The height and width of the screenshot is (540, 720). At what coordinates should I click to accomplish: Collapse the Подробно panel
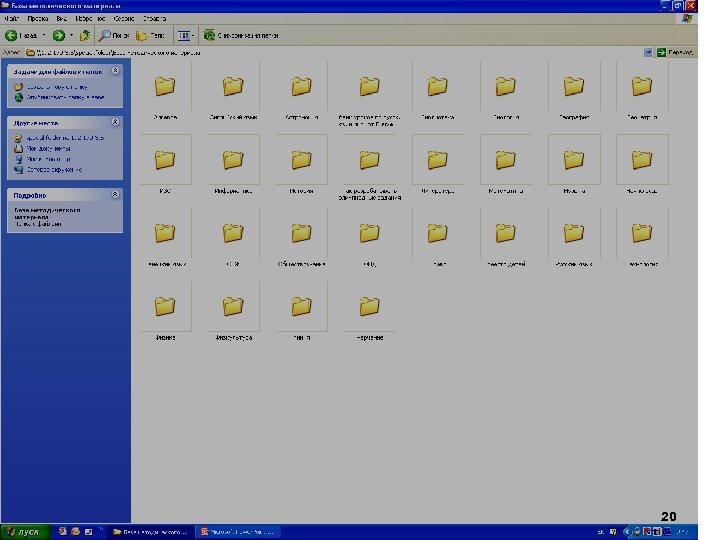pyautogui.click(x=115, y=194)
